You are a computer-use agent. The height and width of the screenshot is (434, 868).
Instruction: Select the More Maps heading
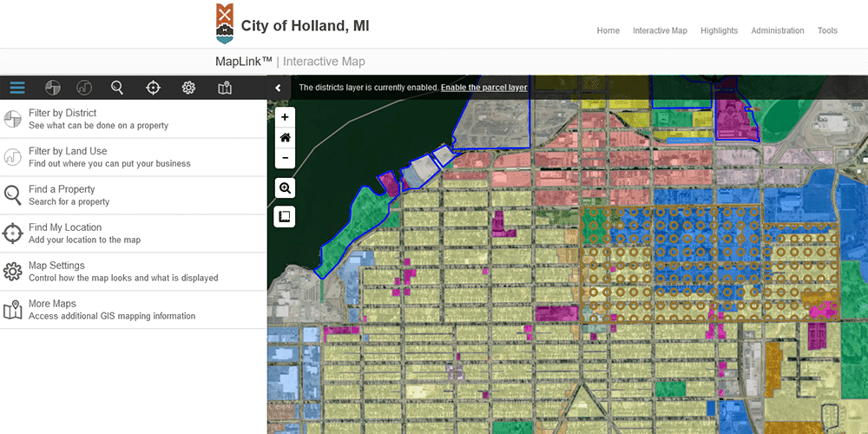click(x=52, y=304)
